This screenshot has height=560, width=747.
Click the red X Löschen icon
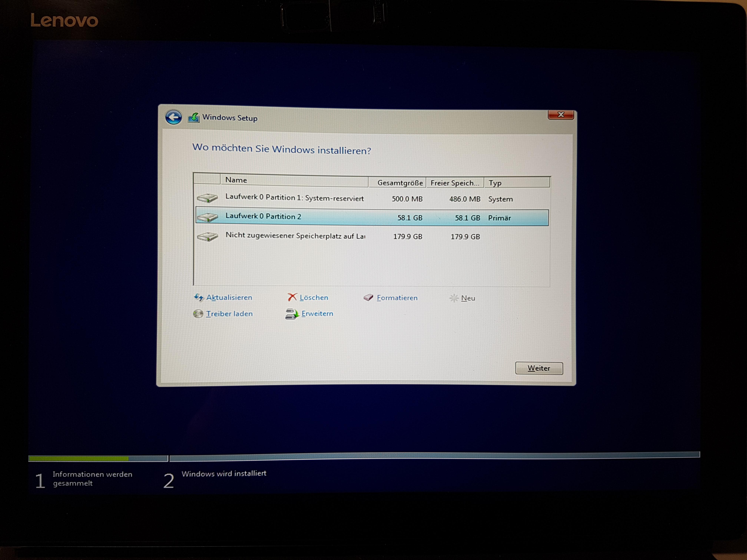tap(292, 297)
